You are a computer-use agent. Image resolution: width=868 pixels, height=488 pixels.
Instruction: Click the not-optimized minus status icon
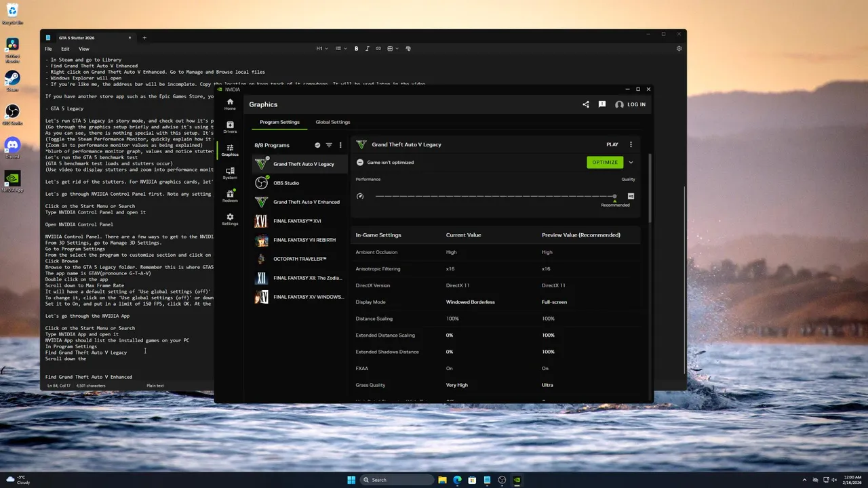point(360,163)
